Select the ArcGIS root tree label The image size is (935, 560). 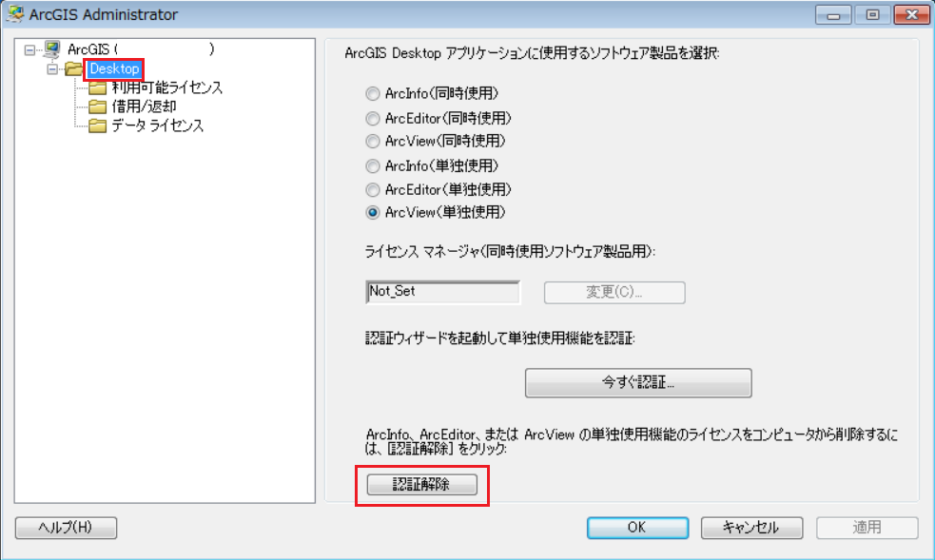pyautogui.click(x=141, y=49)
